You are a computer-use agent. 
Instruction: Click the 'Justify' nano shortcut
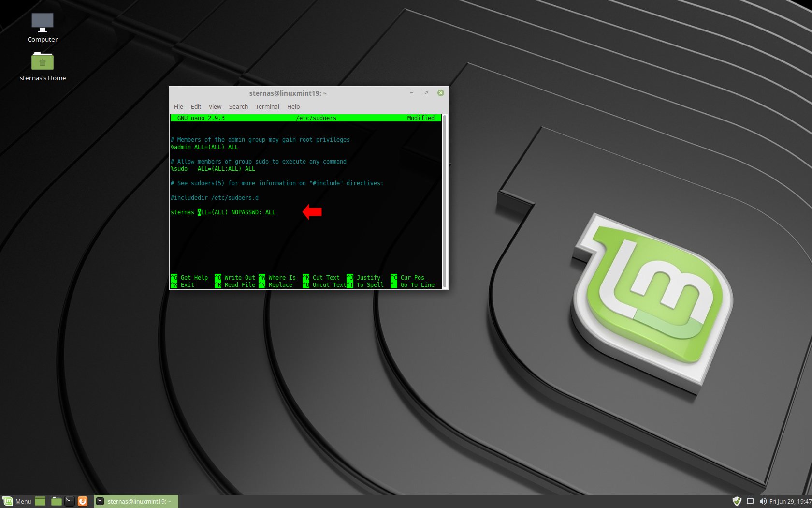364,278
